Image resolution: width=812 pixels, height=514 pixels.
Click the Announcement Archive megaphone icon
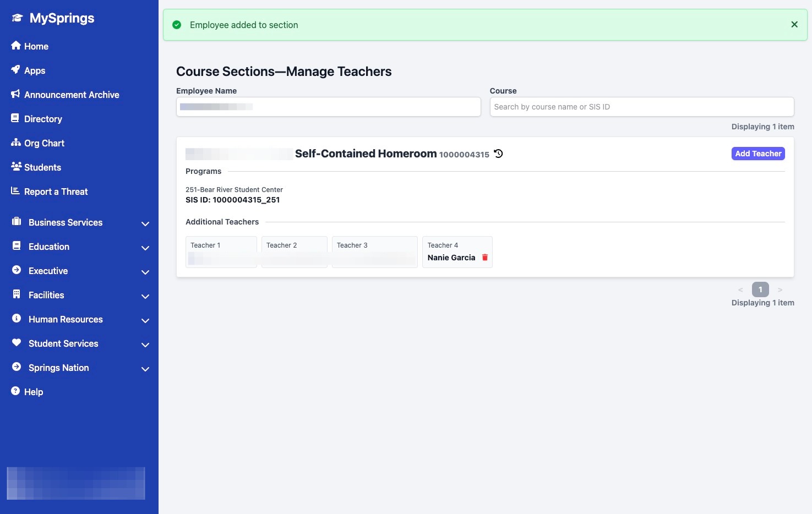pos(16,94)
